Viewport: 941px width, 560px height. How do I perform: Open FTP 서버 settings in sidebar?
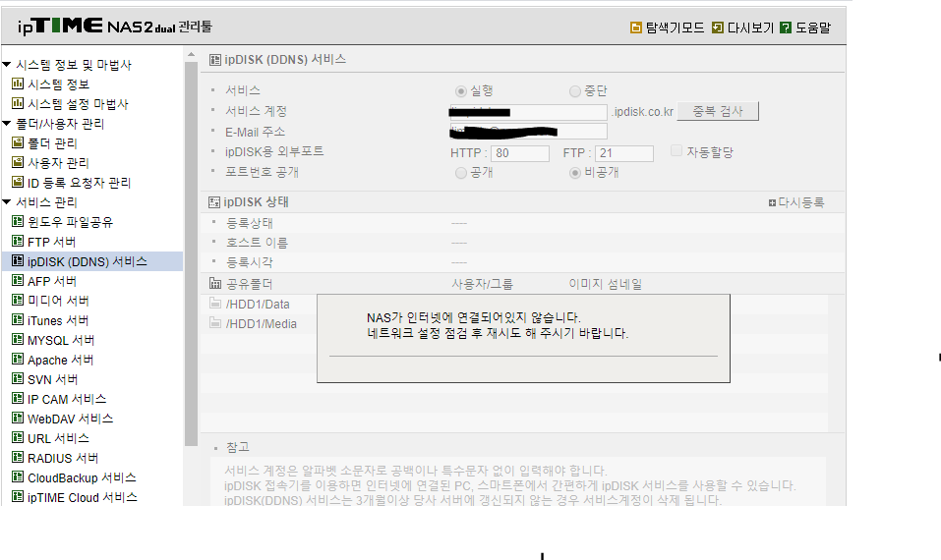tap(51, 242)
